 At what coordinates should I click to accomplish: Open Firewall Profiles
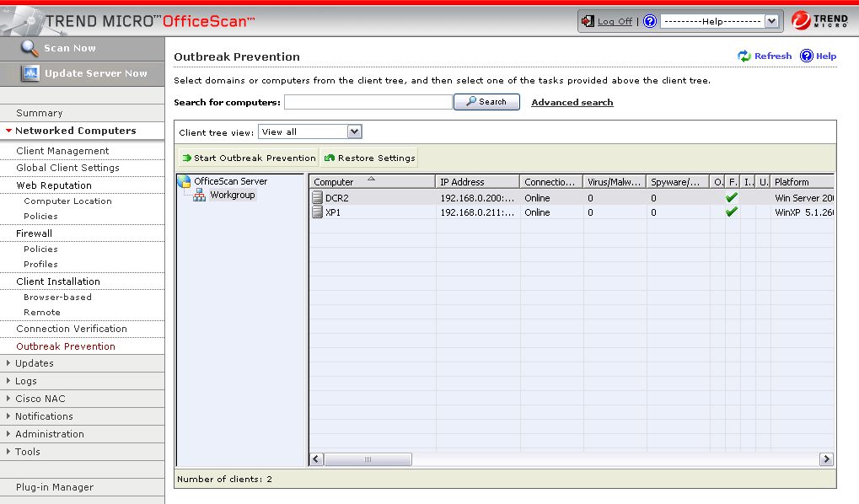tap(40, 264)
